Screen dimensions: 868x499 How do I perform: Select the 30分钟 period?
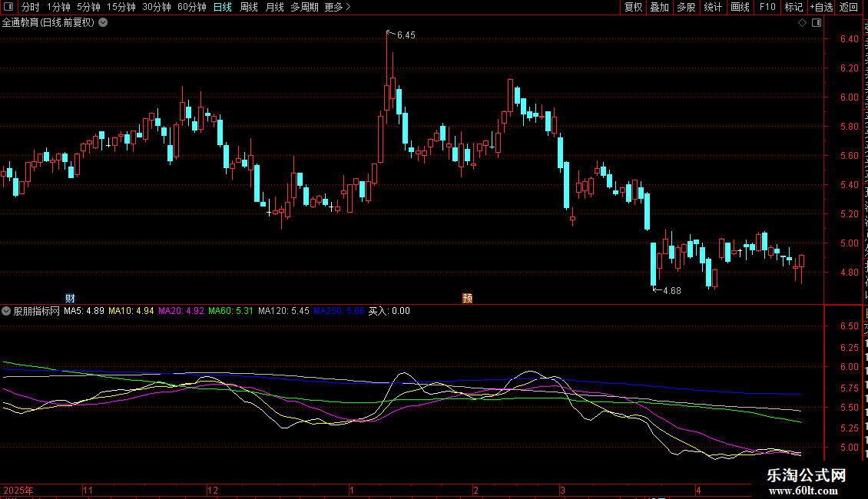pyautogui.click(x=156, y=7)
